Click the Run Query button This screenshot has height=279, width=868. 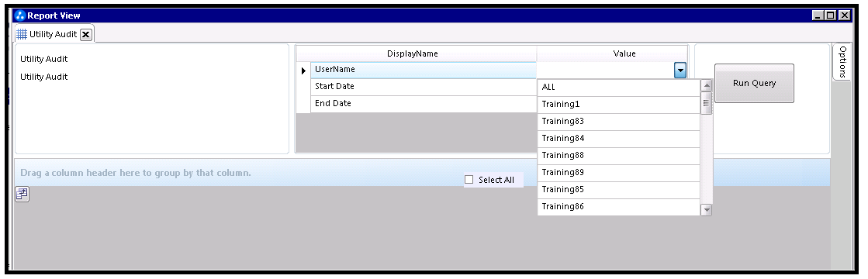754,83
